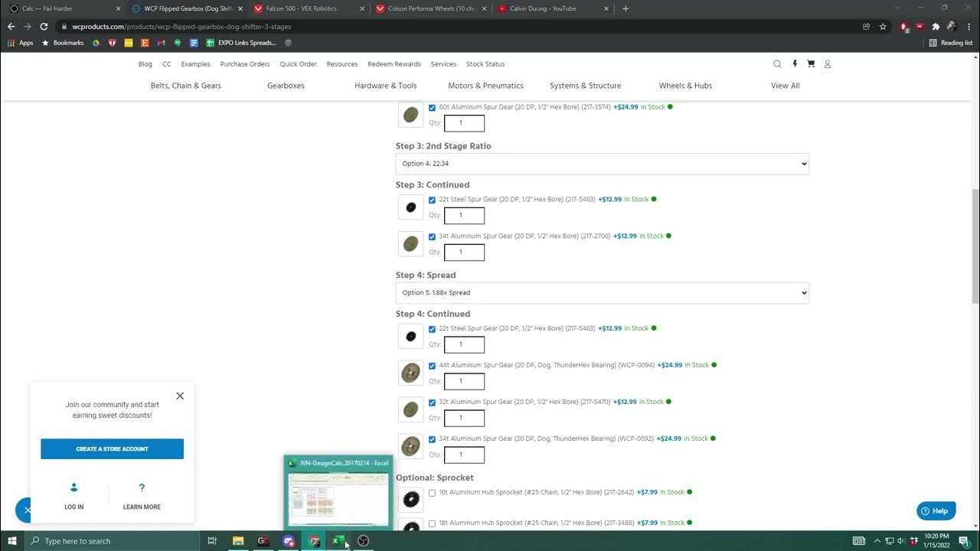Switch to the Calvin Duong - YouTube tab
Screen dimensions: 980x551
tap(554, 8)
